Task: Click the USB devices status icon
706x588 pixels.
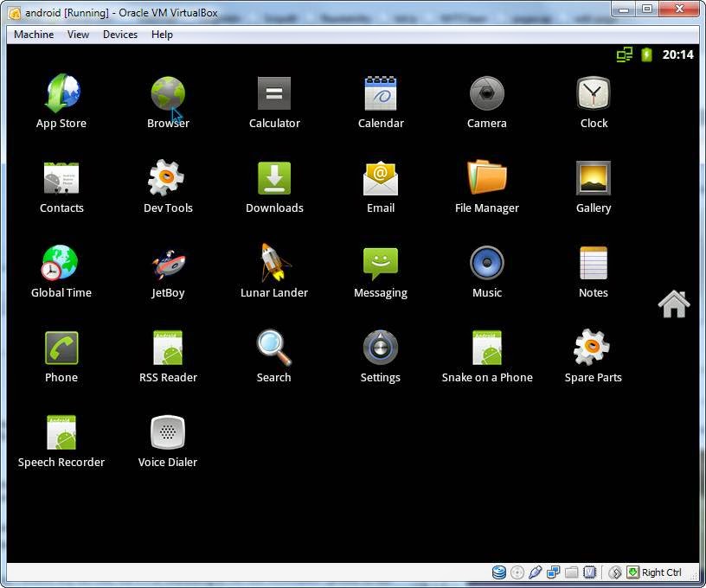Action: [535, 572]
